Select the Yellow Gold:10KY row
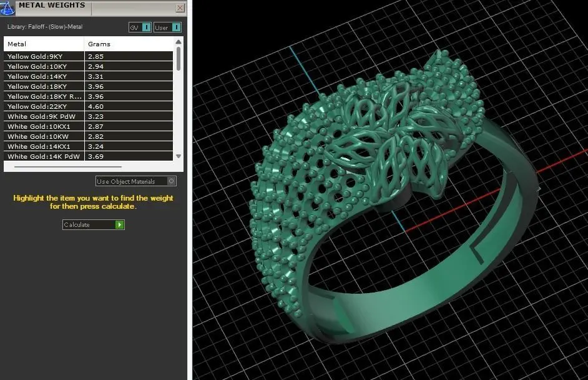 [89, 66]
